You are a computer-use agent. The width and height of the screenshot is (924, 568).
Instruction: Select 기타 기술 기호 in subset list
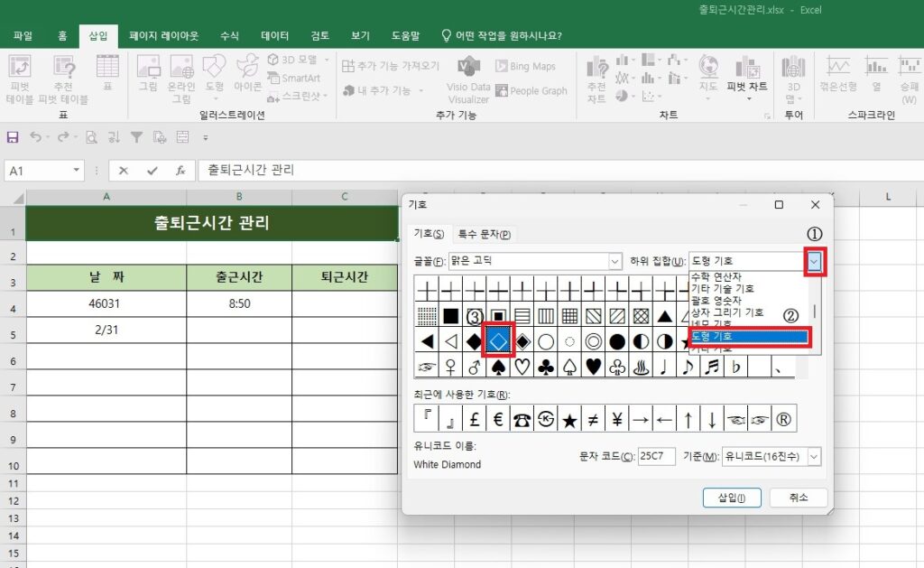tap(723, 288)
